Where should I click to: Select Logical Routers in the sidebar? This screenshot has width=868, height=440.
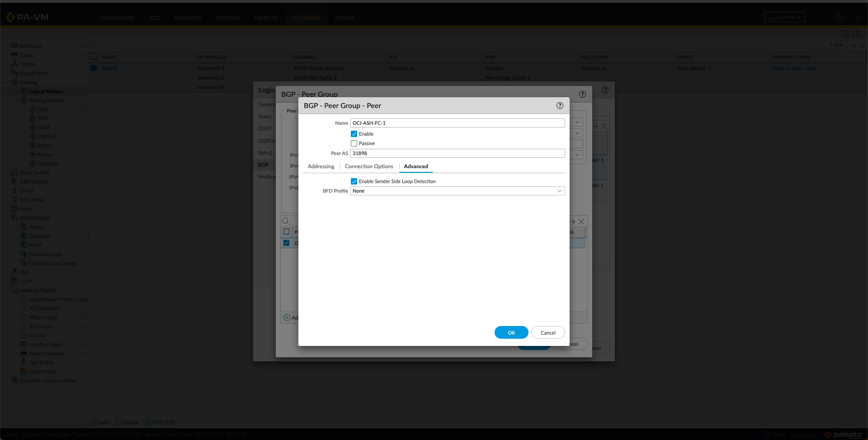pyautogui.click(x=46, y=91)
